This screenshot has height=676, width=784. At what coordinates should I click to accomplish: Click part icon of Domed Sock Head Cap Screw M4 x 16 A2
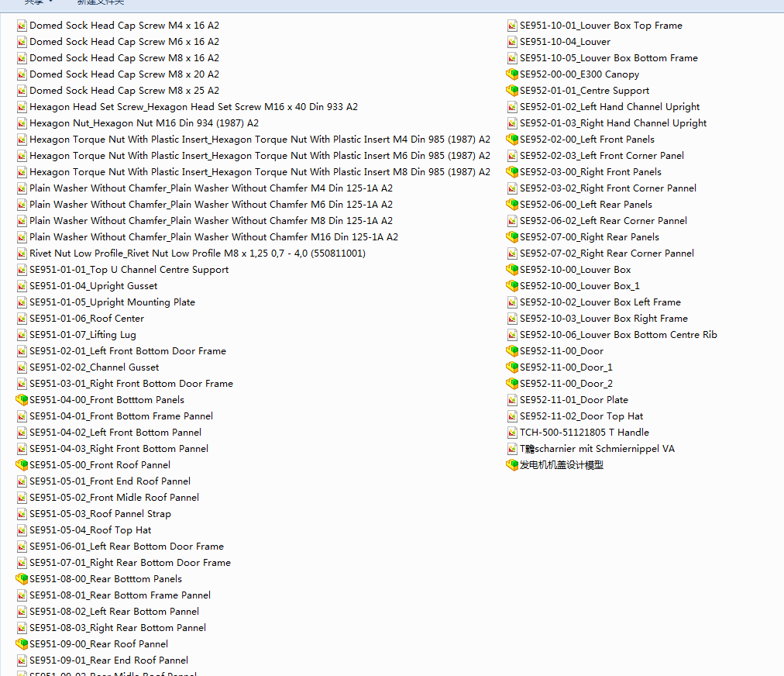(22, 26)
